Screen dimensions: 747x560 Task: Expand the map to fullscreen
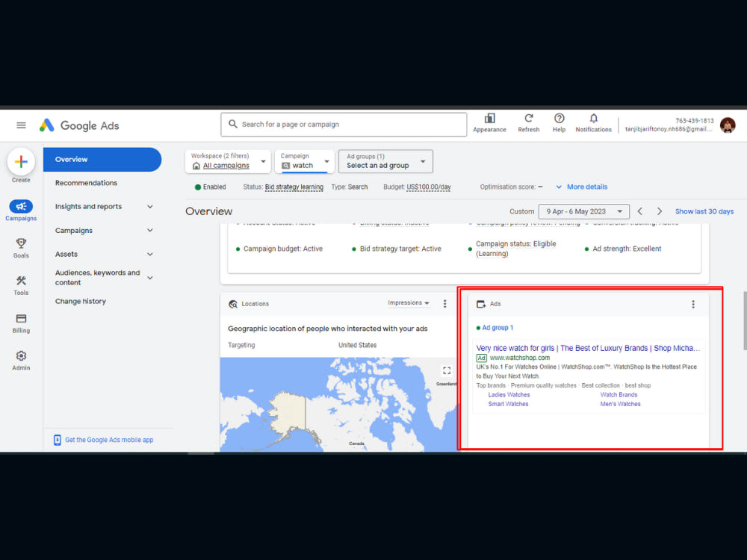pyautogui.click(x=447, y=370)
